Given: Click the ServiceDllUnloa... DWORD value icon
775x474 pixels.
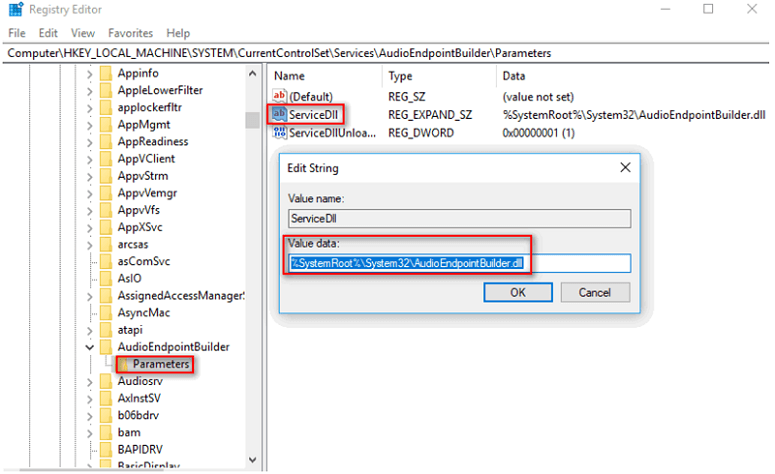Looking at the screenshot, I should tap(279, 132).
